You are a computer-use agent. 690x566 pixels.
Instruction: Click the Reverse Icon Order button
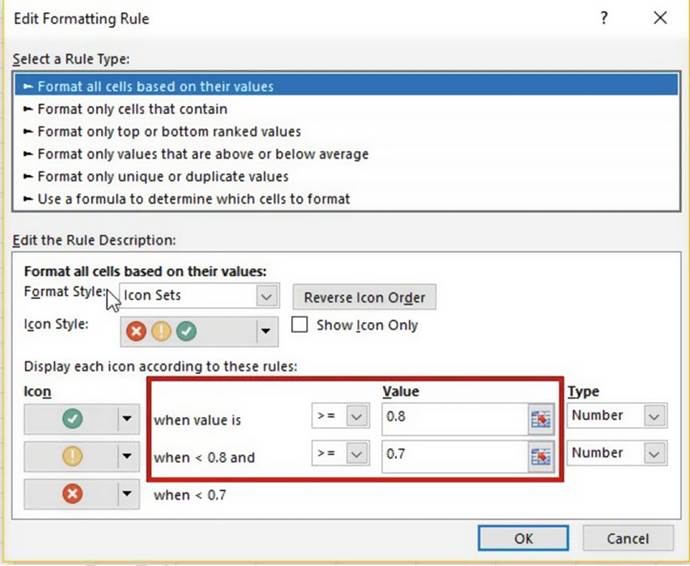[364, 297]
